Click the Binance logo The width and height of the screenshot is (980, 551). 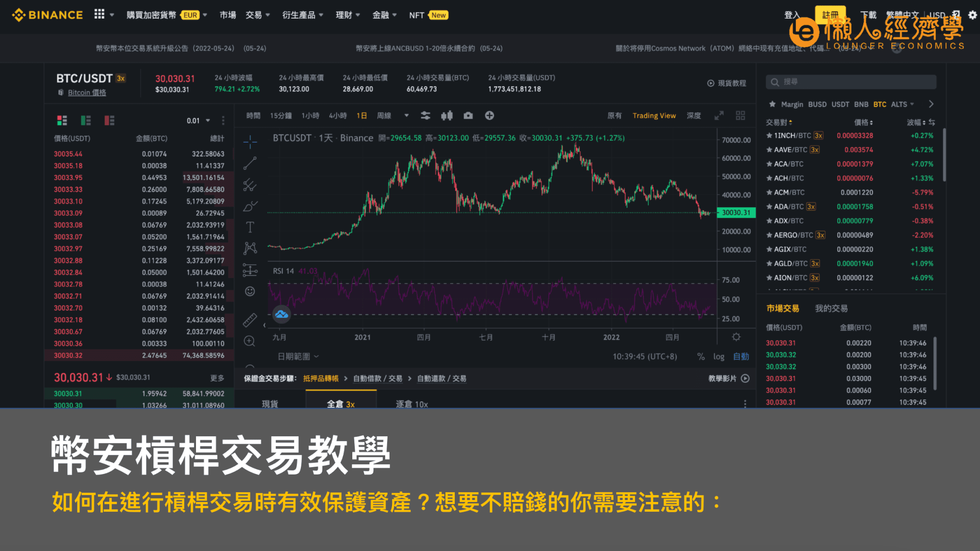point(48,15)
